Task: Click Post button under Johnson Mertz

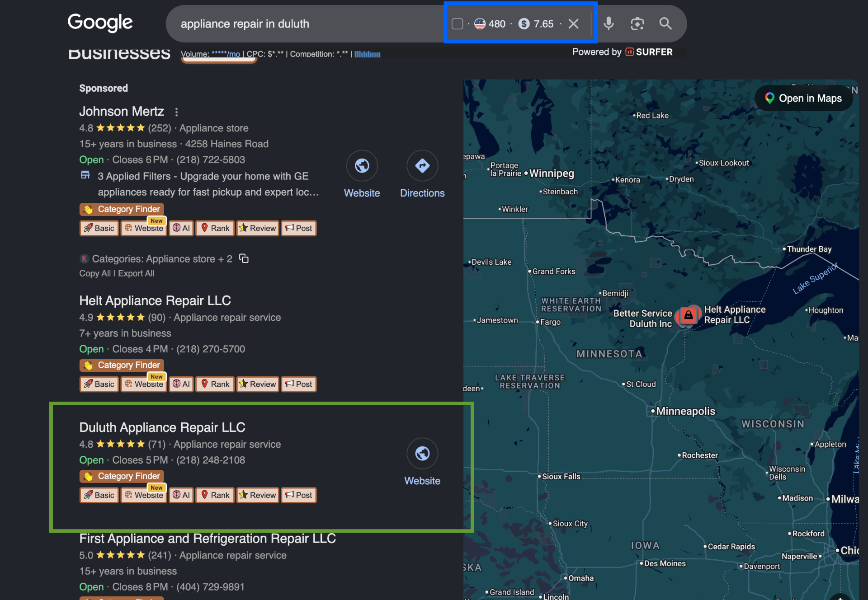Action: point(299,228)
